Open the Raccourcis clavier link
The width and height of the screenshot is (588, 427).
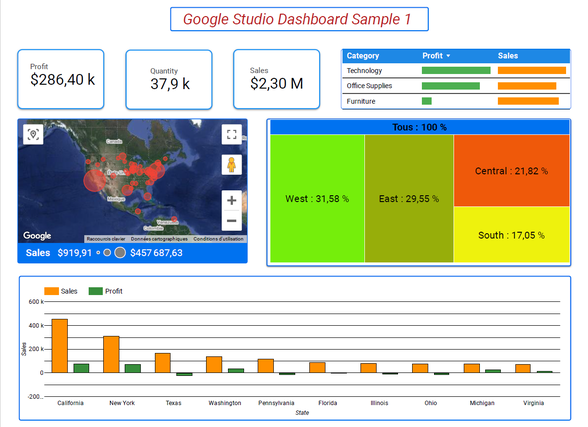click(106, 239)
